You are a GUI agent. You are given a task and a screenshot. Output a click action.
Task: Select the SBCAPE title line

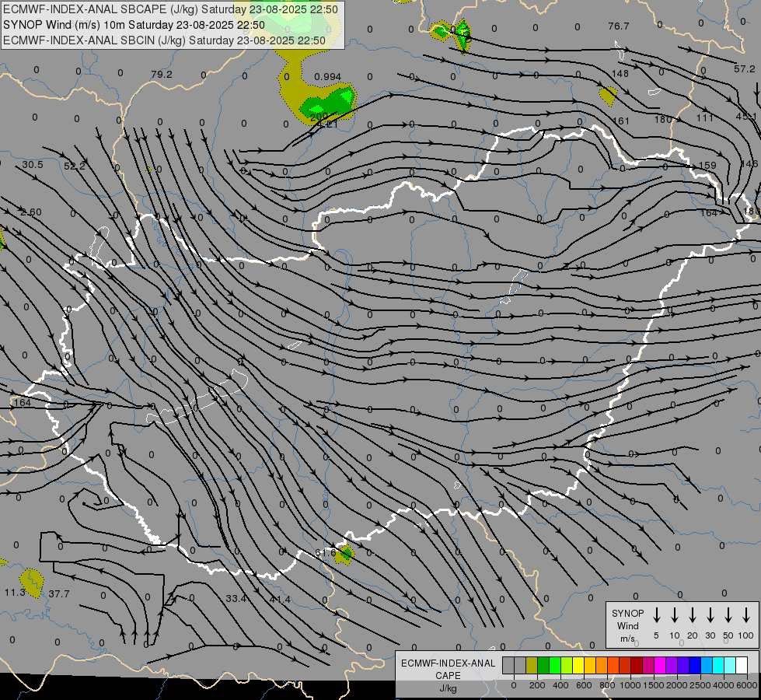pyautogui.click(x=170, y=9)
